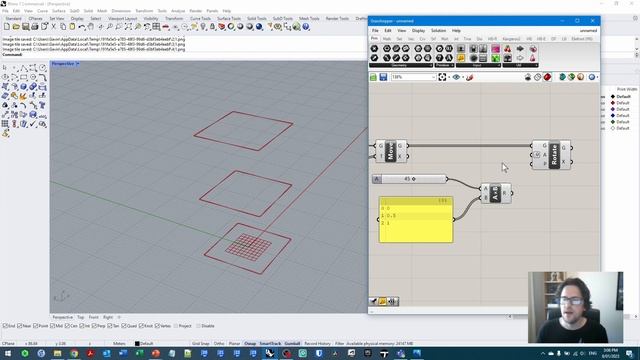Click the Open file folder icon in Rhino

coord(16,27)
